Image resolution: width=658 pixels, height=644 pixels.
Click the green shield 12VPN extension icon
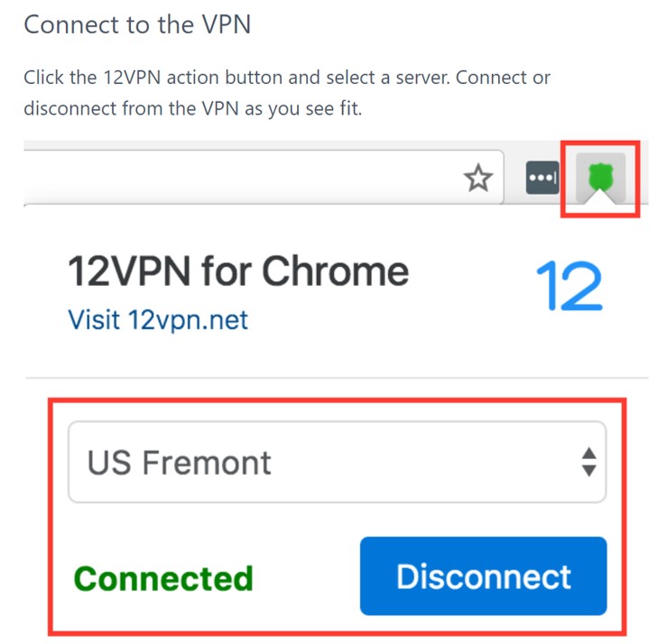(x=599, y=176)
